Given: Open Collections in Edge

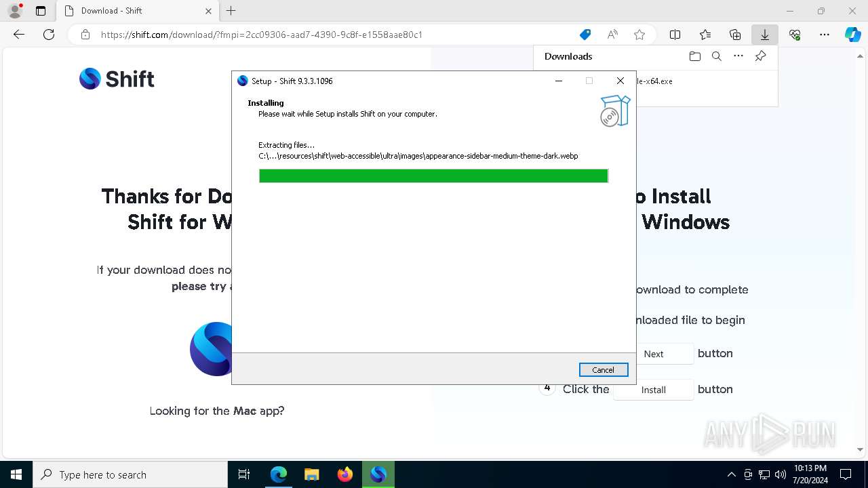Looking at the screenshot, I should coord(735,35).
